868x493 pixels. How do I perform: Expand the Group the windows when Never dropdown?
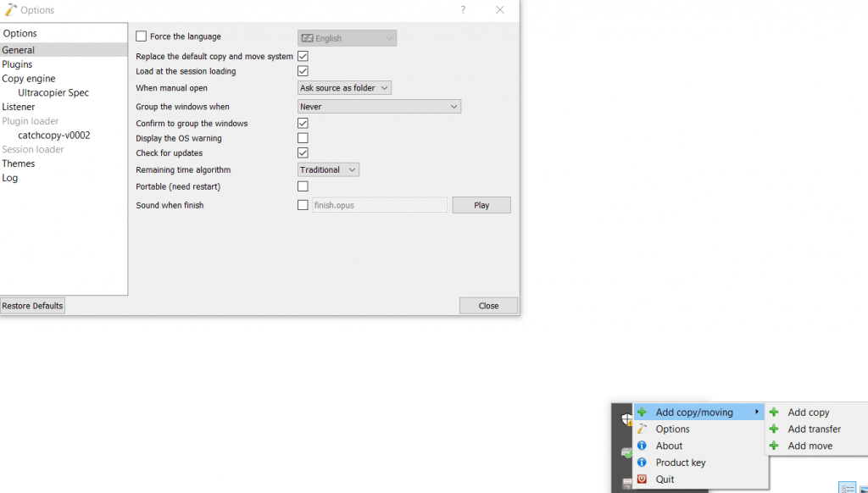[379, 106]
